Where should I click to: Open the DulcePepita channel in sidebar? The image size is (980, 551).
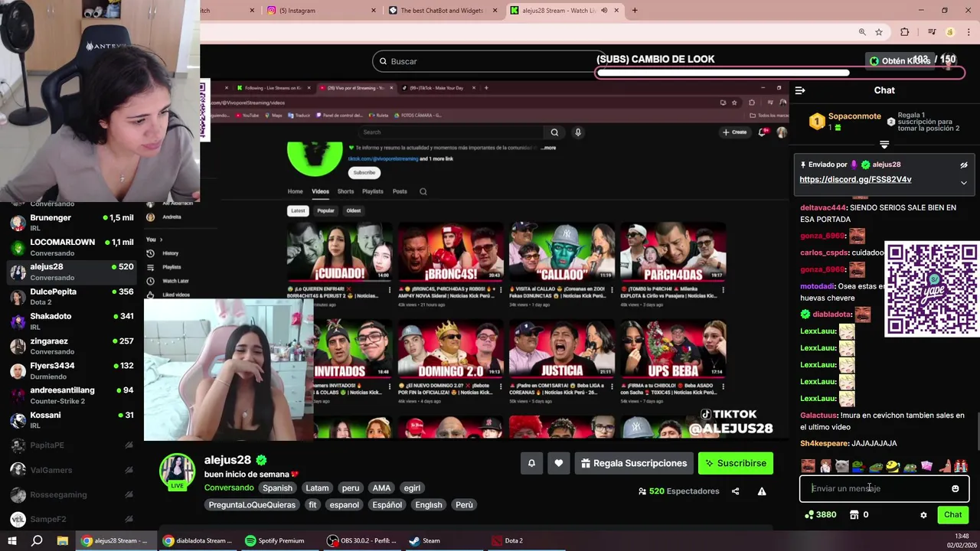pos(72,296)
